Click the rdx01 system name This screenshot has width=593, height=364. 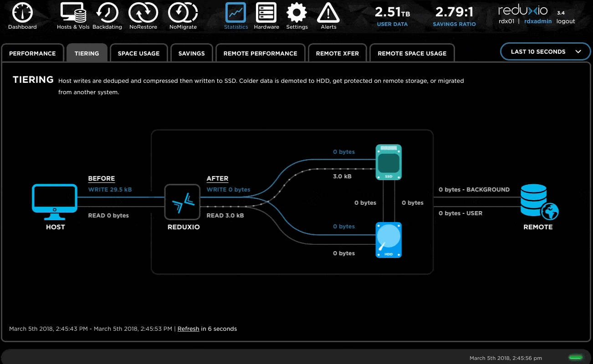point(506,21)
